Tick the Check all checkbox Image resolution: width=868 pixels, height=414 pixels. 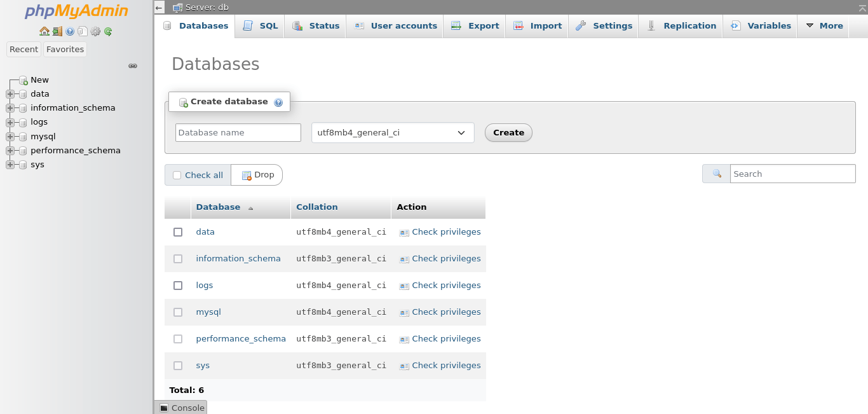pos(177,176)
